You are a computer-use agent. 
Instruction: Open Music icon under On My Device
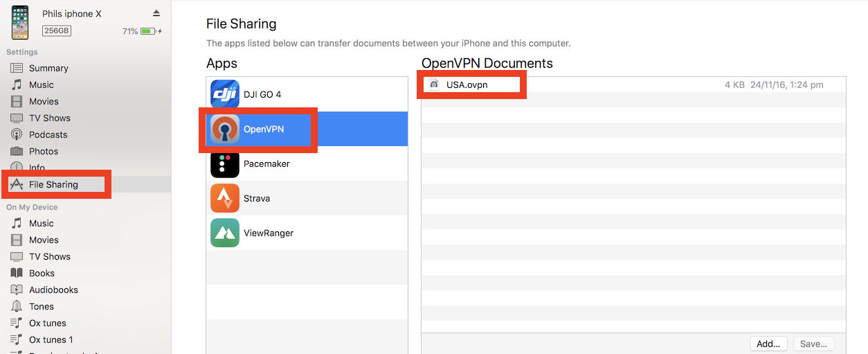pos(17,223)
